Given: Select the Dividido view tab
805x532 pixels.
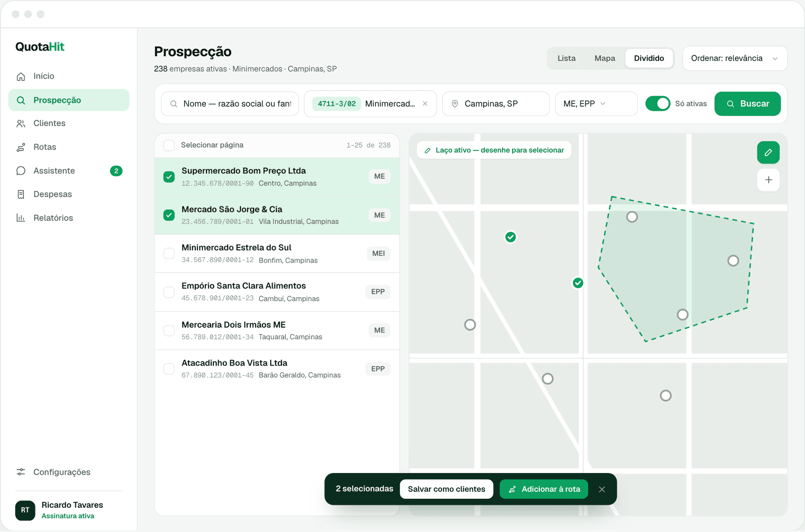Looking at the screenshot, I should point(649,58).
